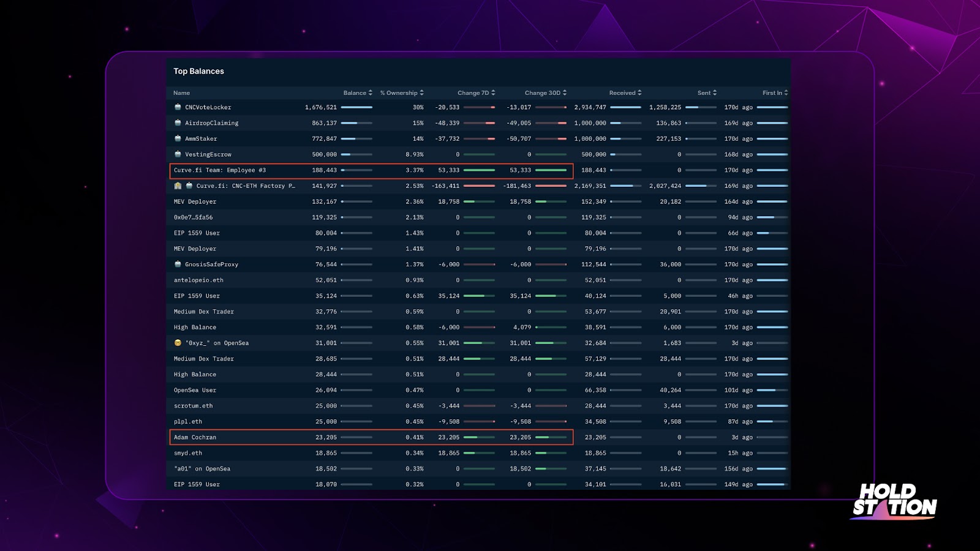Click the "15h ago" value for smyd.eth
980x551 pixels.
[740, 453]
